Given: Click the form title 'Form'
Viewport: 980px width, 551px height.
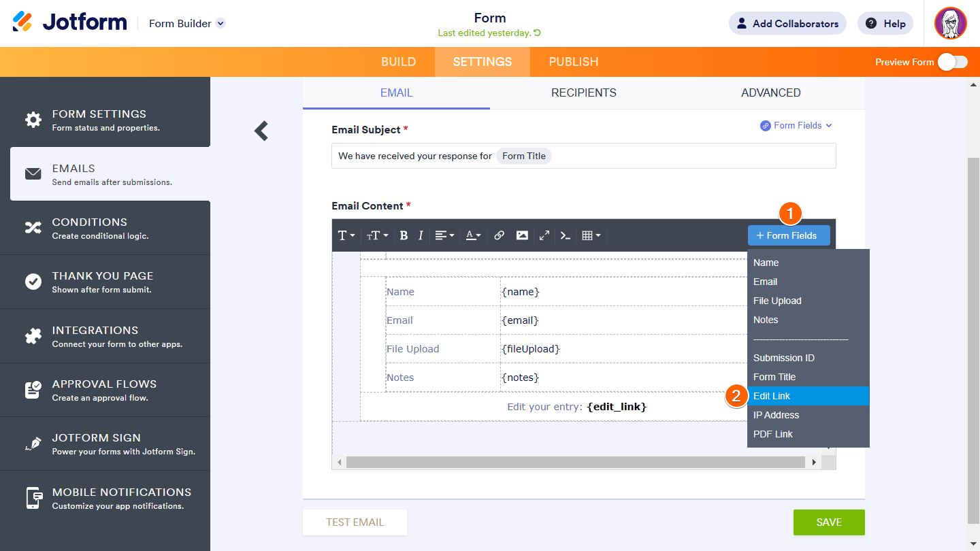Looking at the screenshot, I should click(x=490, y=18).
